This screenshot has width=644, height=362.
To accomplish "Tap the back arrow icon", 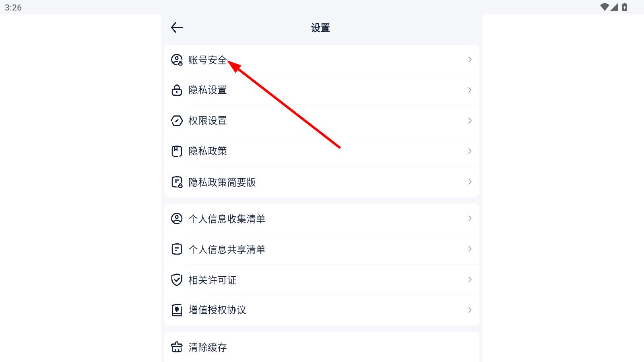I will (x=177, y=27).
